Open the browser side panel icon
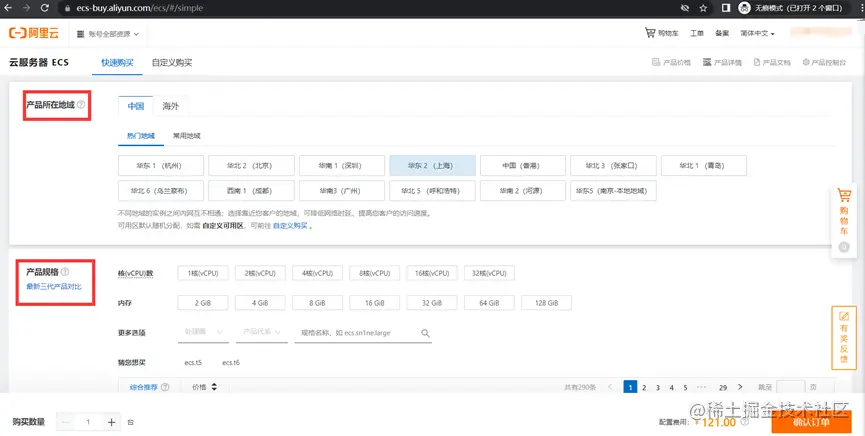 coord(727,8)
